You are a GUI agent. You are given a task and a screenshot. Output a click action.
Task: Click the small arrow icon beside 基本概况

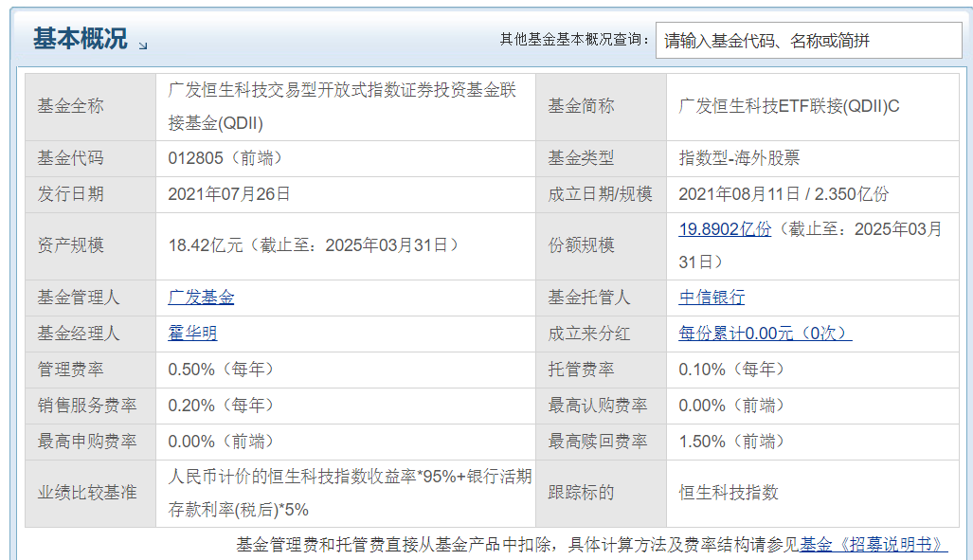[x=143, y=45]
